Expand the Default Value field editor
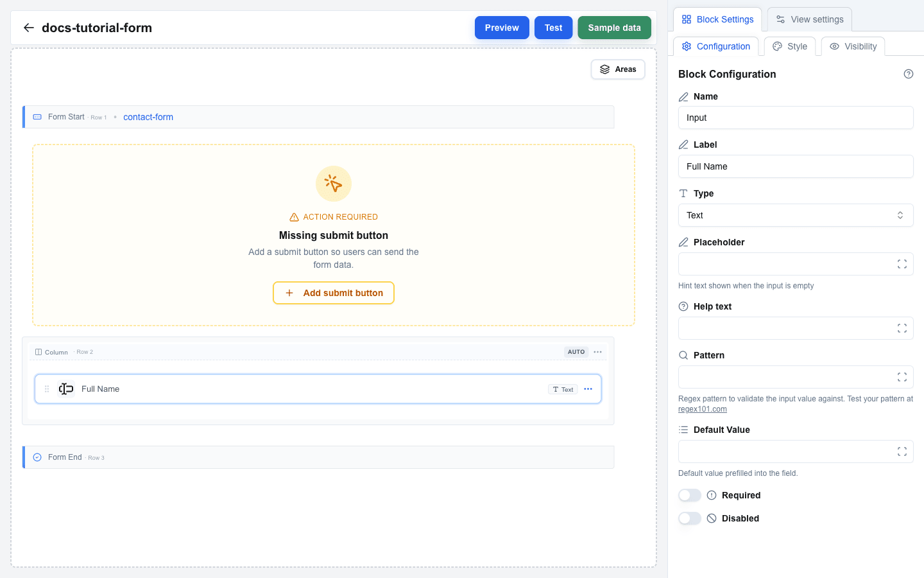924x578 pixels. tap(902, 451)
